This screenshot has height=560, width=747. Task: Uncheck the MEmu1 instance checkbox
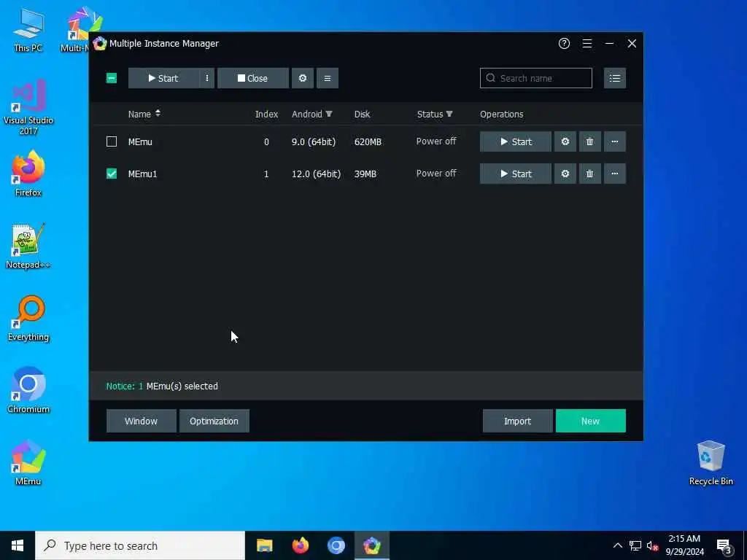[112, 174]
